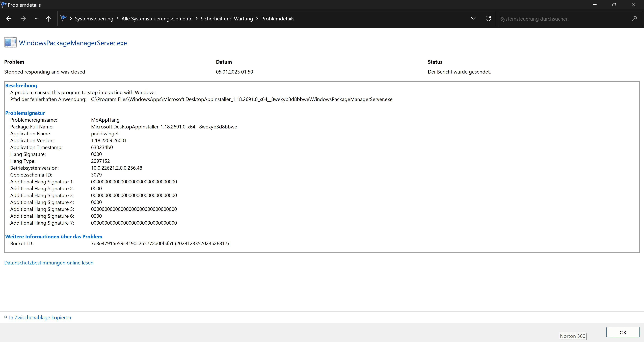
Task: Click status Der Bericht wurde gesendet
Action: [459, 72]
